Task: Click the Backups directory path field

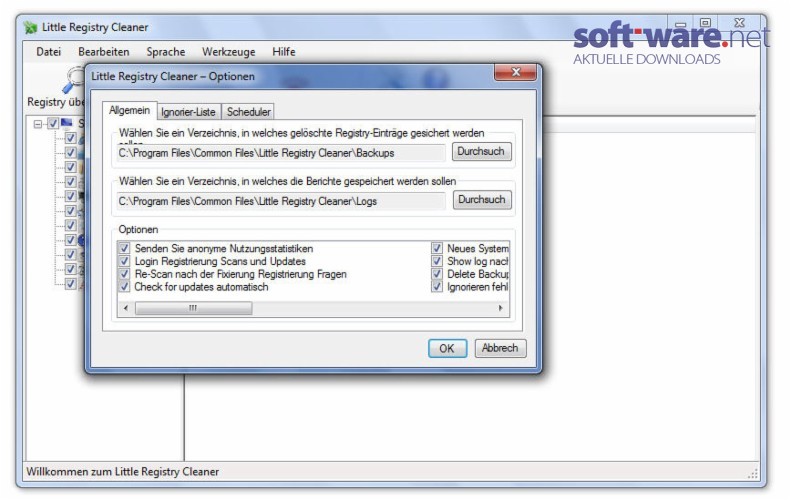Action: point(280,153)
